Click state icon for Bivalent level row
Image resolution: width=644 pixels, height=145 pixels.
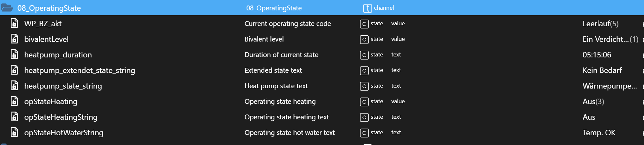pyautogui.click(x=364, y=39)
